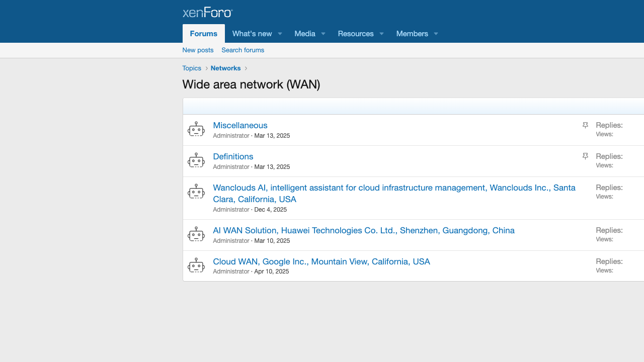Expand the Media dropdown arrow
Screen dimensions: 644x362
[324, 34]
